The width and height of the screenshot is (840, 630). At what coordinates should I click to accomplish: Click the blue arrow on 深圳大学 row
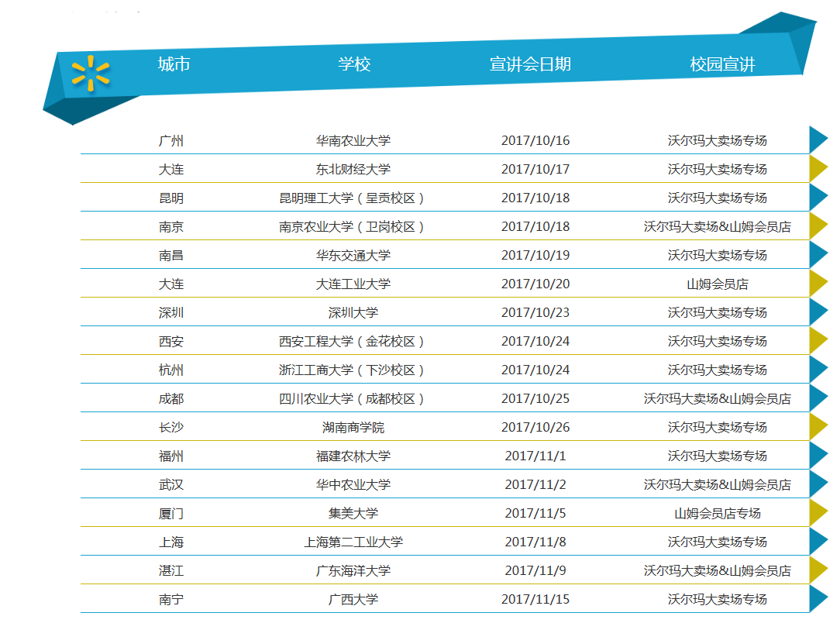818,312
